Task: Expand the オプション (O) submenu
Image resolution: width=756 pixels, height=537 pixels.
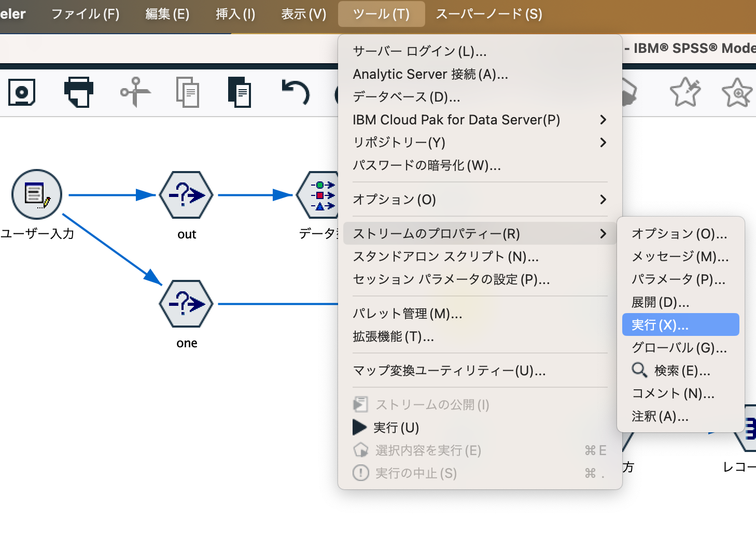Action: click(394, 200)
